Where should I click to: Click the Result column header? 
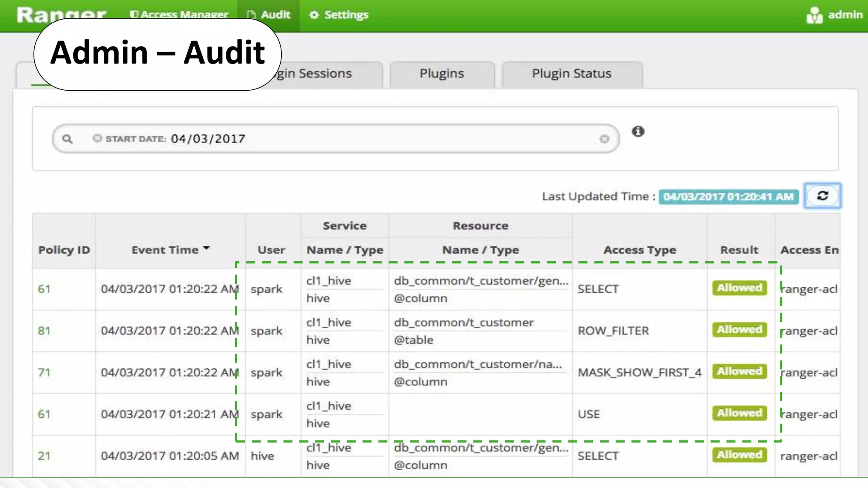click(739, 250)
